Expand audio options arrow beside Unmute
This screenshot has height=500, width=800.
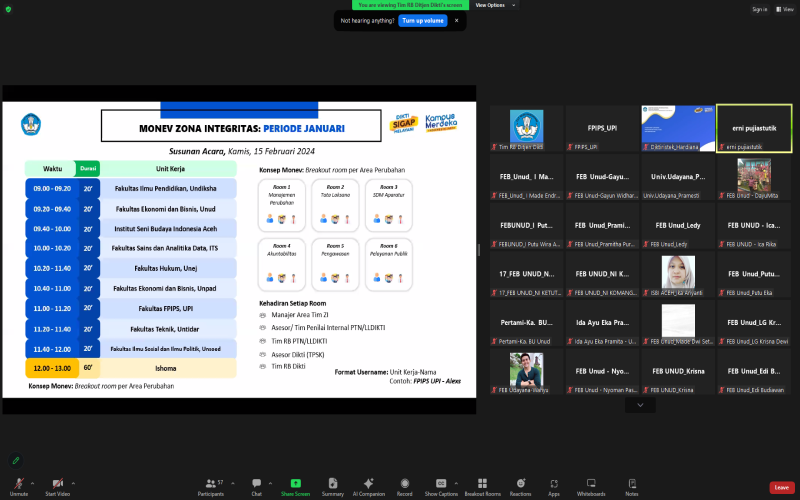[x=33, y=481]
